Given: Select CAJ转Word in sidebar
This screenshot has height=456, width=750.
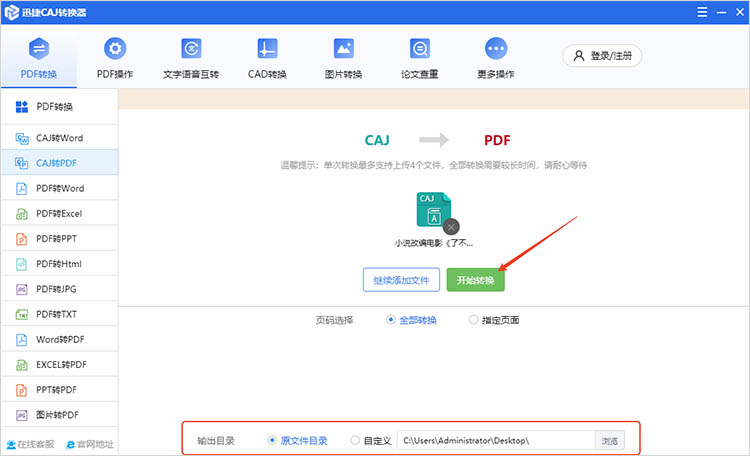Looking at the screenshot, I should tap(59, 138).
